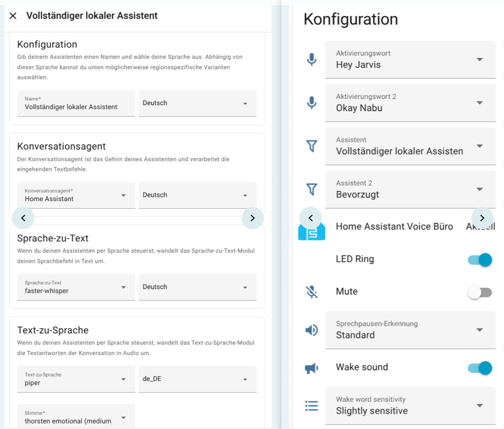Enable the Mute switch

(480, 292)
